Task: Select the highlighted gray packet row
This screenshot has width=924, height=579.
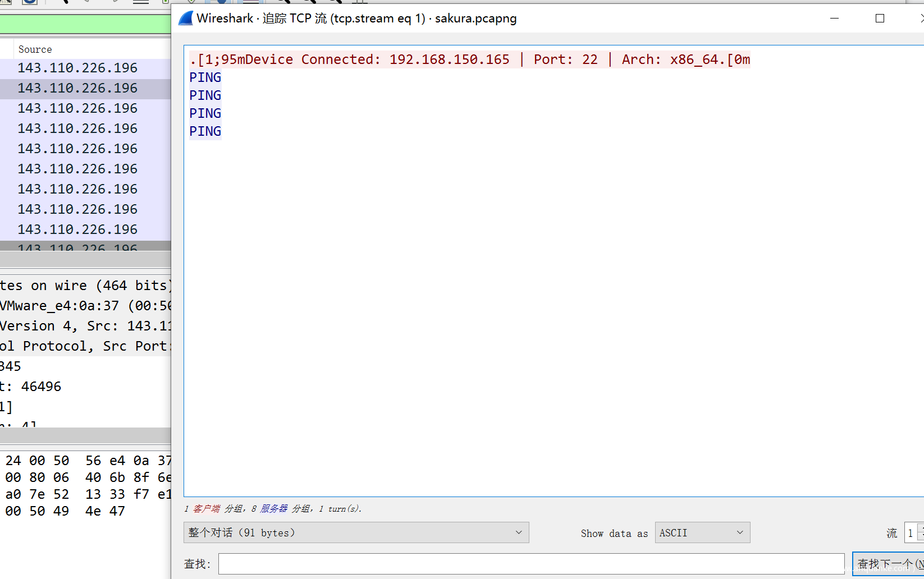Action: [x=77, y=88]
